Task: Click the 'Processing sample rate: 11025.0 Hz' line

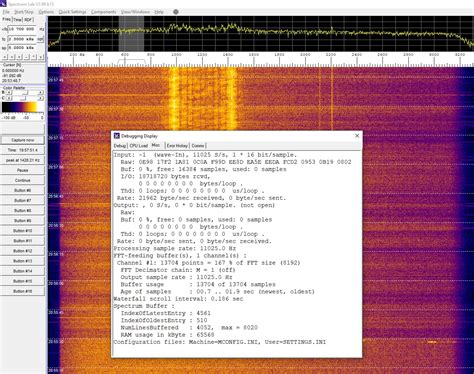Action: [x=175, y=248]
